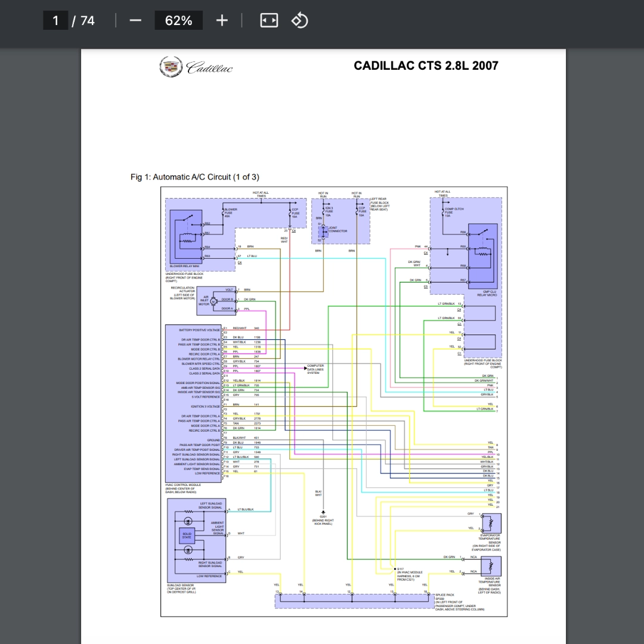Click the fit to page icon
644x644 pixels.
click(x=269, y=20)
